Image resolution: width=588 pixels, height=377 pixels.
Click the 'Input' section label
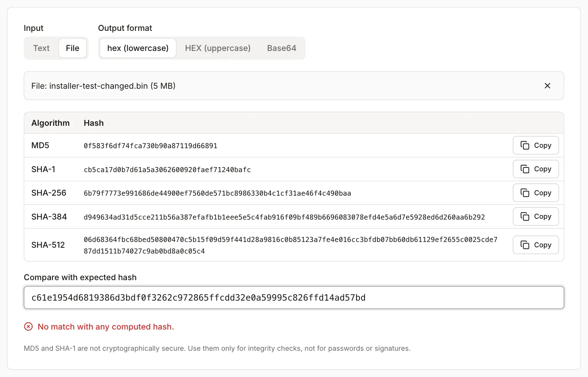click(x=34, y=28)
